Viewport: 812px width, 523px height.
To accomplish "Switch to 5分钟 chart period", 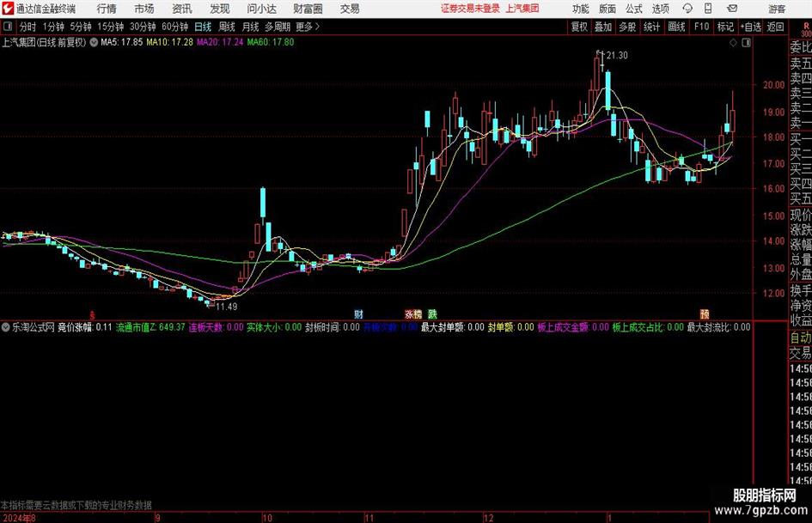I will (x=81, y=27).
